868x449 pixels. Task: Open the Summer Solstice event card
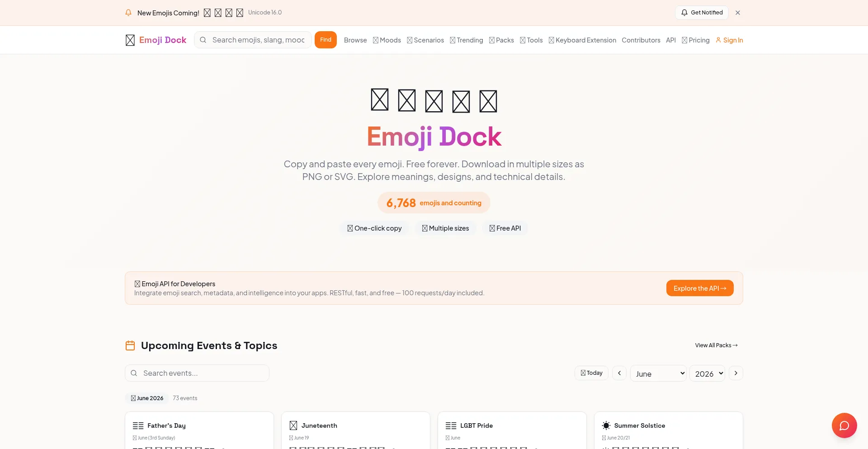(x=669, y=430)
